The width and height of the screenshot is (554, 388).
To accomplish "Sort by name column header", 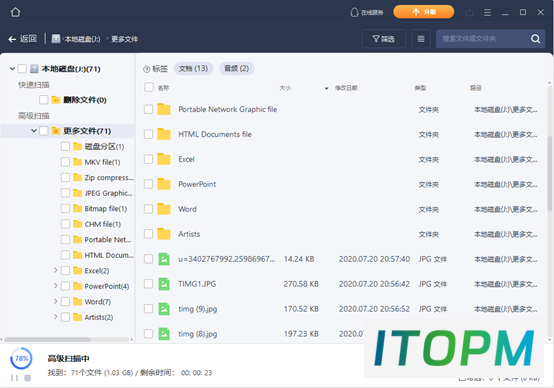I will (x=163, y=88).
